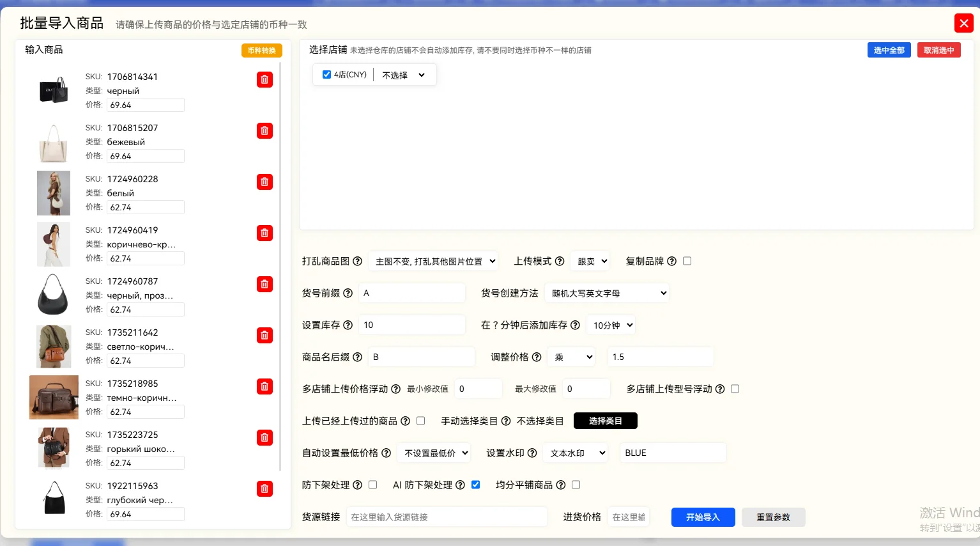Delete product with SKU 1706814341
980x546 pixels.
tap(264, 79)
